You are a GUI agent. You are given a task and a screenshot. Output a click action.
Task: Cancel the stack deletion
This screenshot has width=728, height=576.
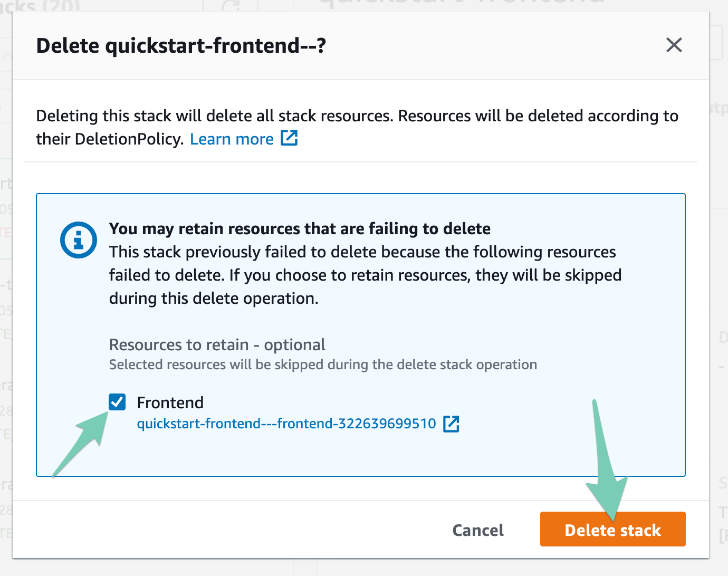click(x=478, y=530)
